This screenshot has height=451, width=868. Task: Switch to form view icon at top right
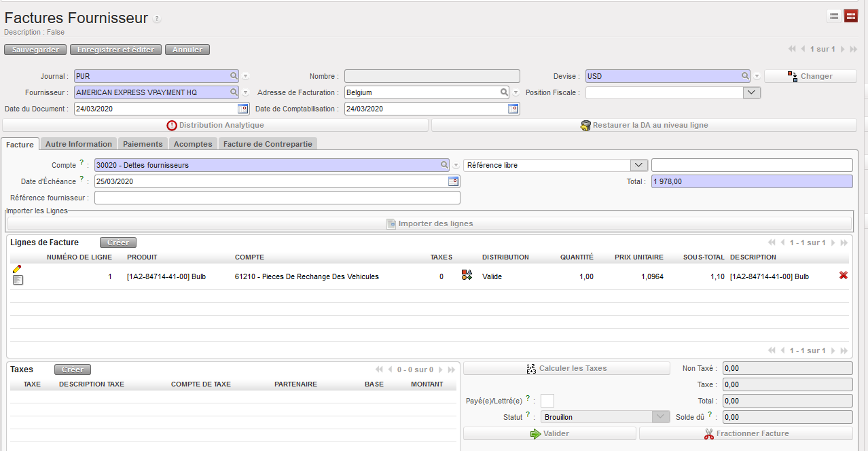(851, 16)
